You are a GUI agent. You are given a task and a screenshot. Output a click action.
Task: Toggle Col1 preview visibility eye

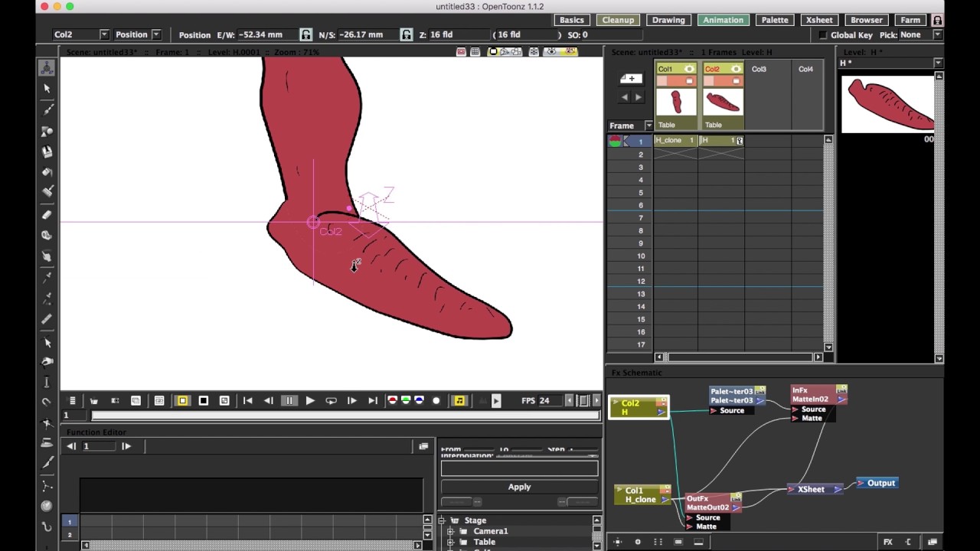coord(689,69)
